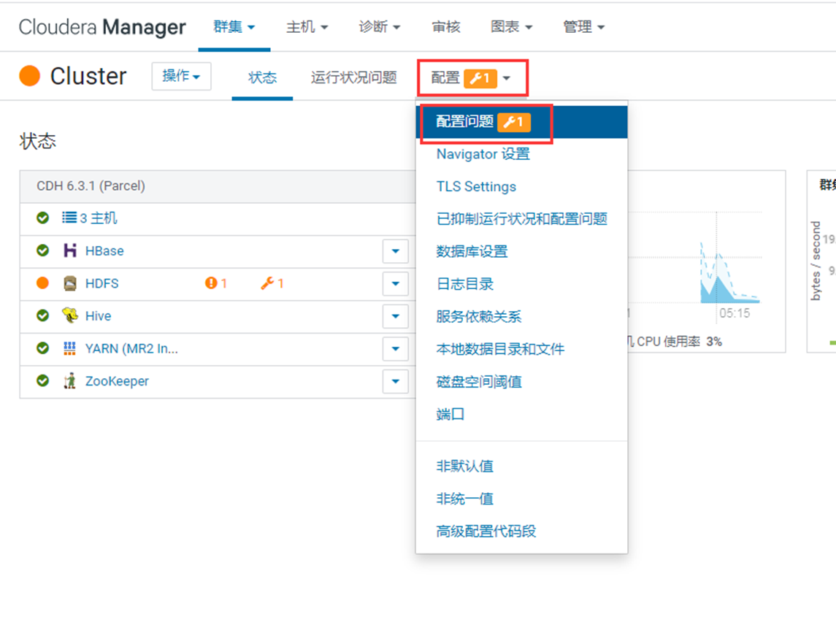Screen dimensions: 836x644
Task: Click the YARN service icon
Action: pyautogui.click(x=70, y=348)
